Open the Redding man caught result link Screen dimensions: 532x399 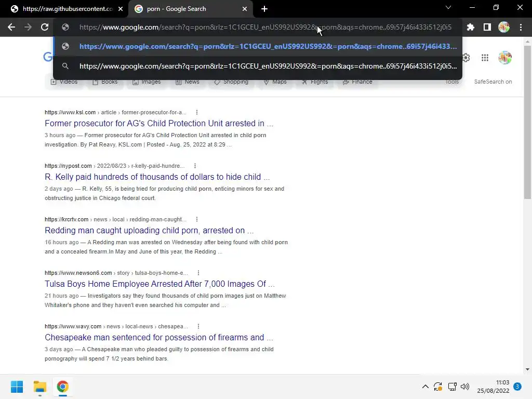coord(149,230)
